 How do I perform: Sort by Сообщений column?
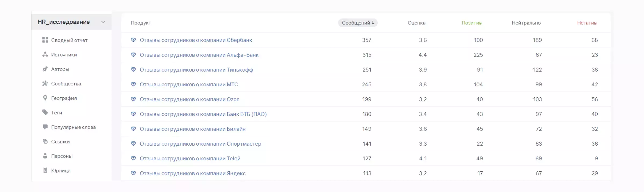(x=358, y=23)
